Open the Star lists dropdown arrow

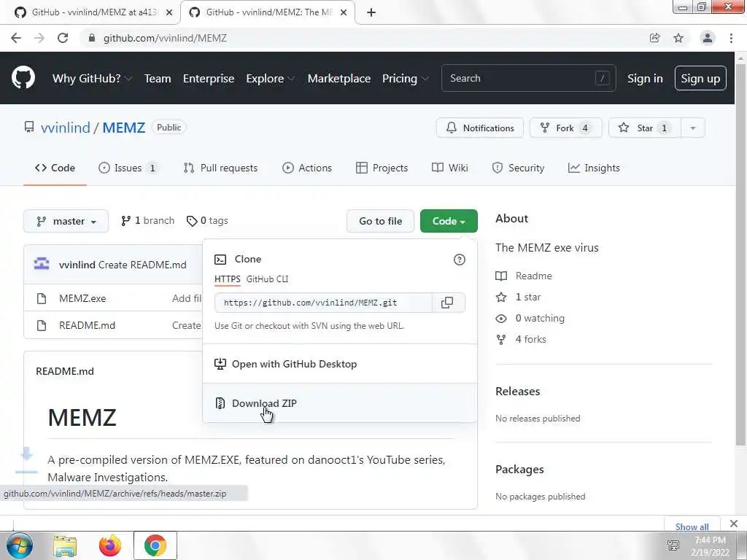point(693,128)
